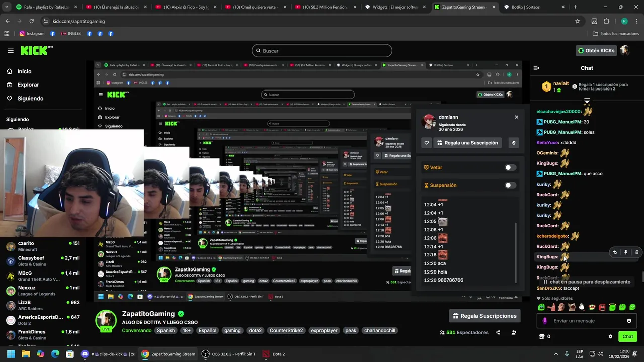Screen dimensions: 644x362
Task: Click Regala Suscripciones button
Action: (x=485, y=316)
